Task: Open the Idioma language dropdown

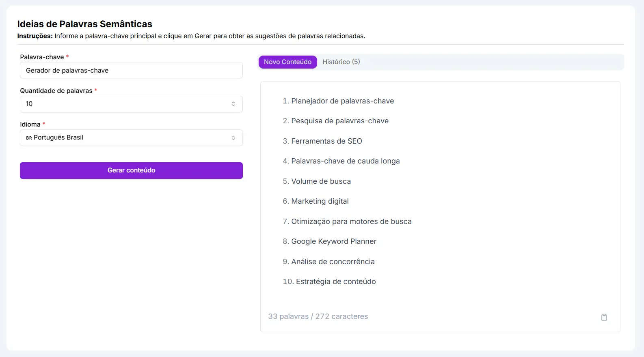Action: (x=131, y=138)
